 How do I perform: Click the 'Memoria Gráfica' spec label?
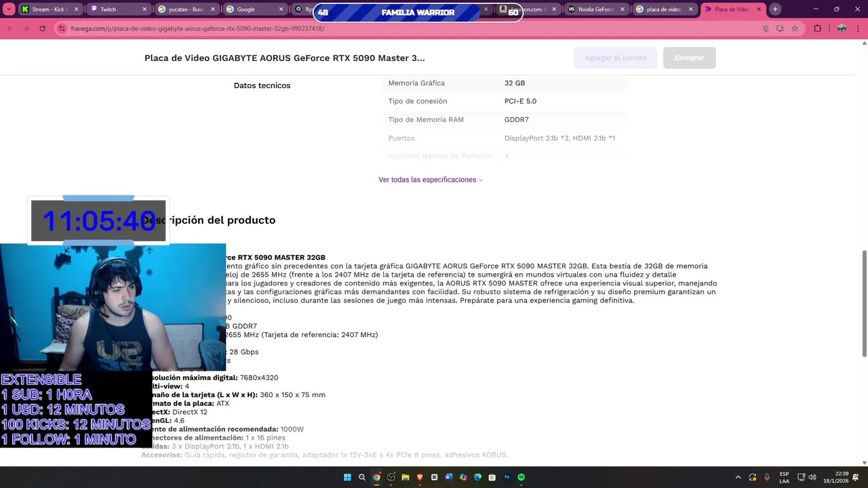click(x=416, y=83)
